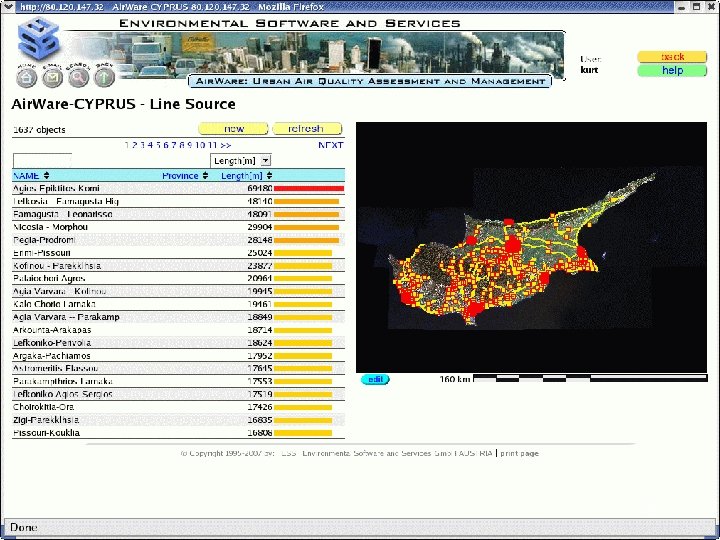Viewport: 720px width, 540px height.
Task: Open page 11 of the list
Action: click(212, 145)
